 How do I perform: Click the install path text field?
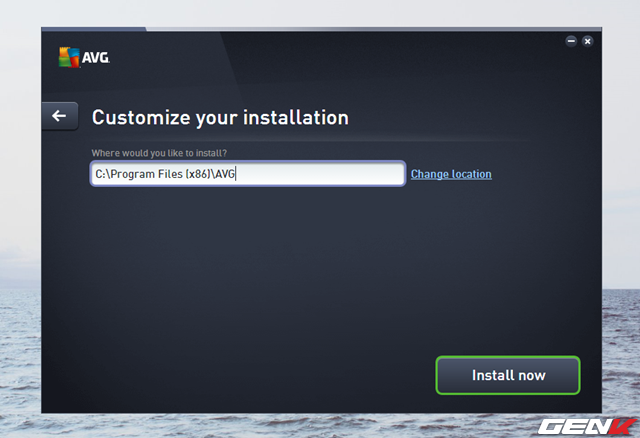tap(247, 174)
